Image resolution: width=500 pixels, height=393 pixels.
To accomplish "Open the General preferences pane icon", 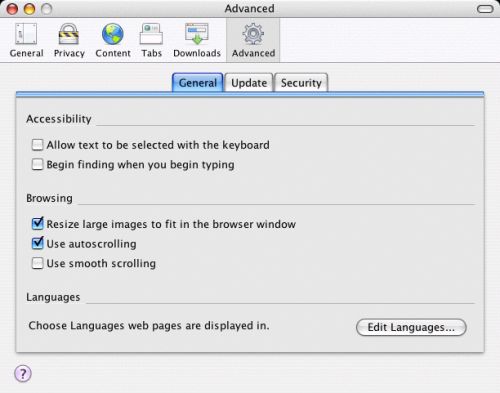I will click(26, 34).
